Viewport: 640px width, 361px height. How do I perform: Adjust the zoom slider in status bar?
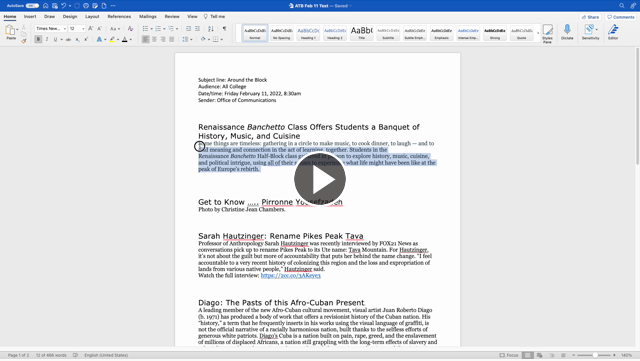point(594,355)
